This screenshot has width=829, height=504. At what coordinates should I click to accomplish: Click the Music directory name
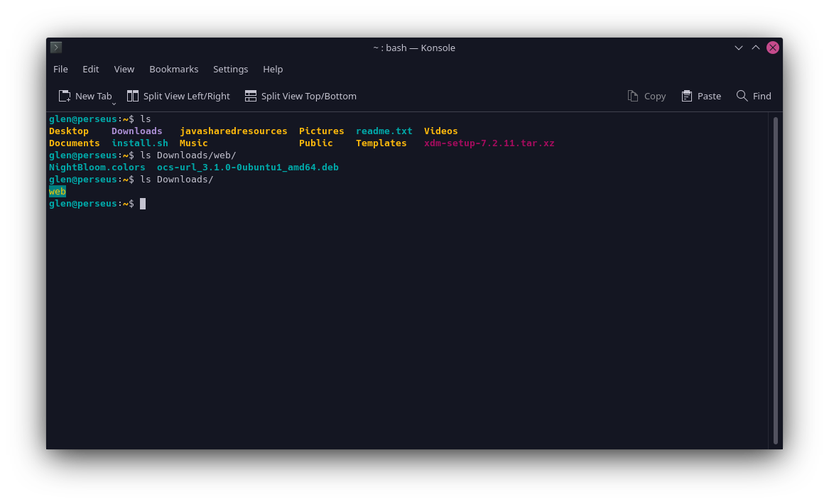[193, 143]
